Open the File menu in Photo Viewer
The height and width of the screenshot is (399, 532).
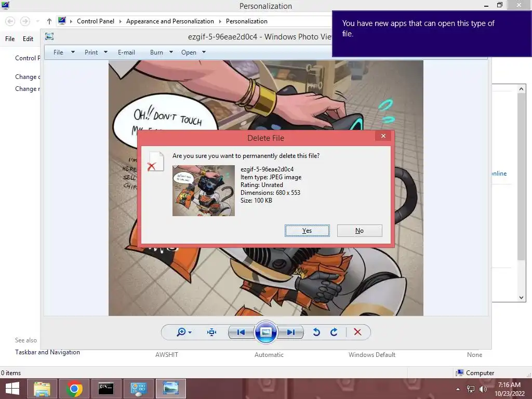pos(58,52)
